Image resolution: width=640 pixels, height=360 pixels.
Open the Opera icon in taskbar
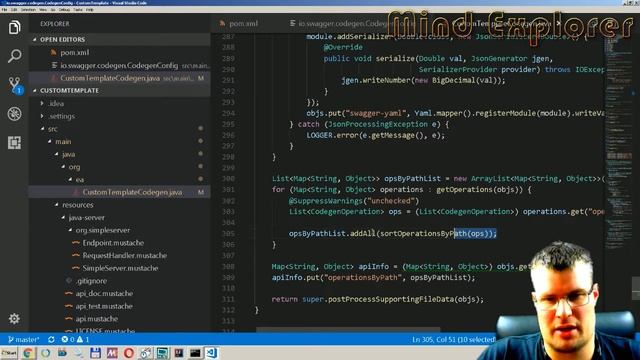(129, 353)
